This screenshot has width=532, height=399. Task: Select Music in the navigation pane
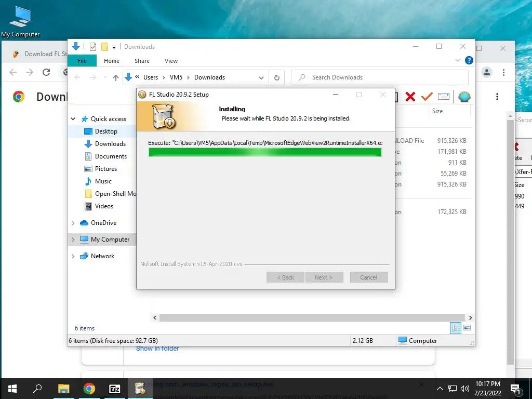point(103,181)
